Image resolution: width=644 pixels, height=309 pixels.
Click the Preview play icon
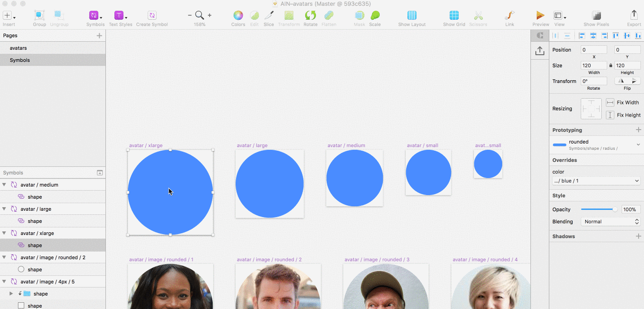pos(540,16)
